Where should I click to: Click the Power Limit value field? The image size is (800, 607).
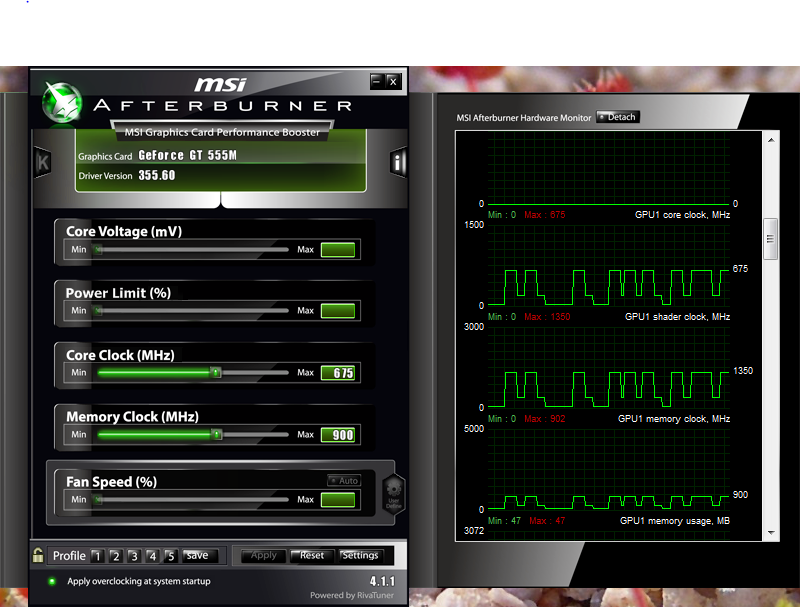click(x=338, y=311)
